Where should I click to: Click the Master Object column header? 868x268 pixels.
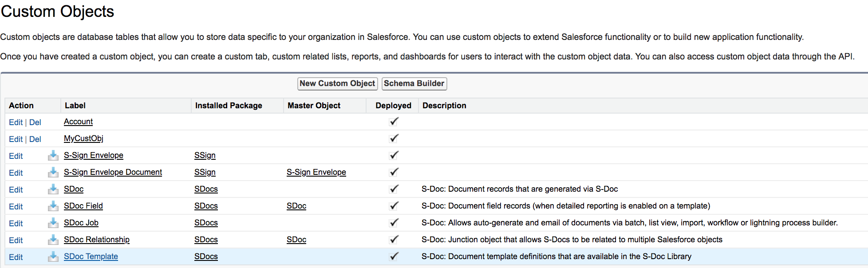click(314, 106)
